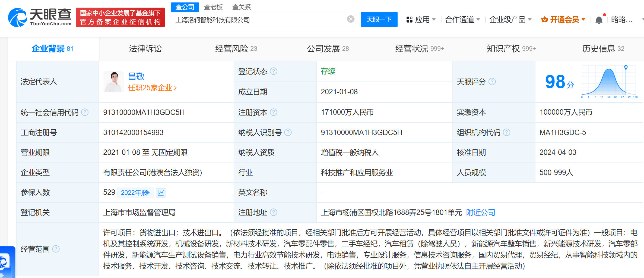
Task: Click the TianYanCha logo
Action: (x=40, y=17)
